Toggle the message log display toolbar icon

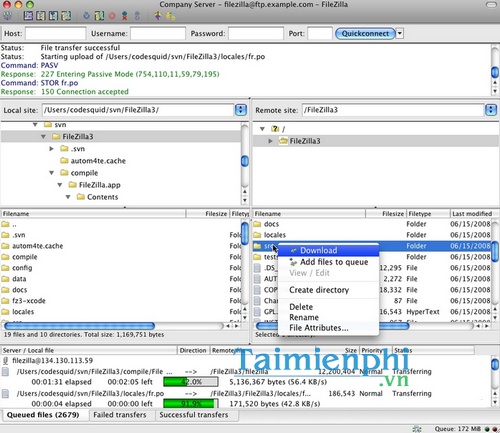(x=28, y=15)
